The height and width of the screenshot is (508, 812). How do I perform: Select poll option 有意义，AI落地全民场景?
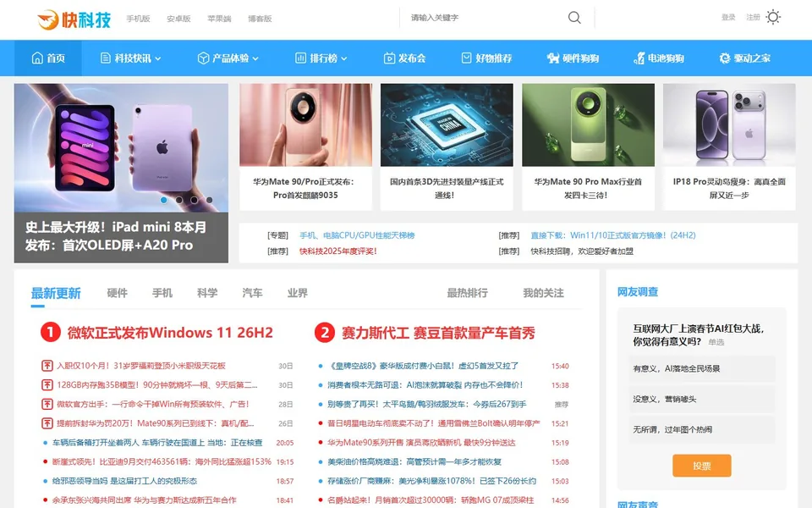[x=702, y=368]
